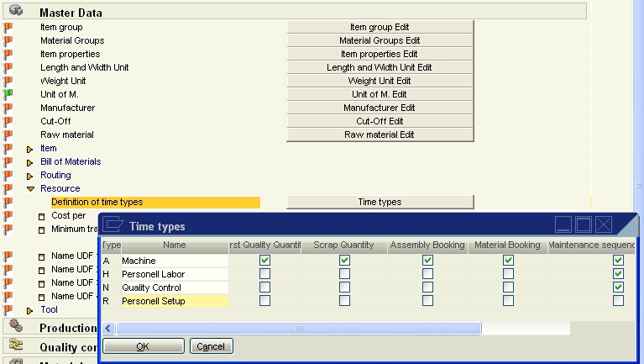The height and width of the screenshot is (364, 644).
Task: Open the Material Groups Edit button
Action: point(380,40)
